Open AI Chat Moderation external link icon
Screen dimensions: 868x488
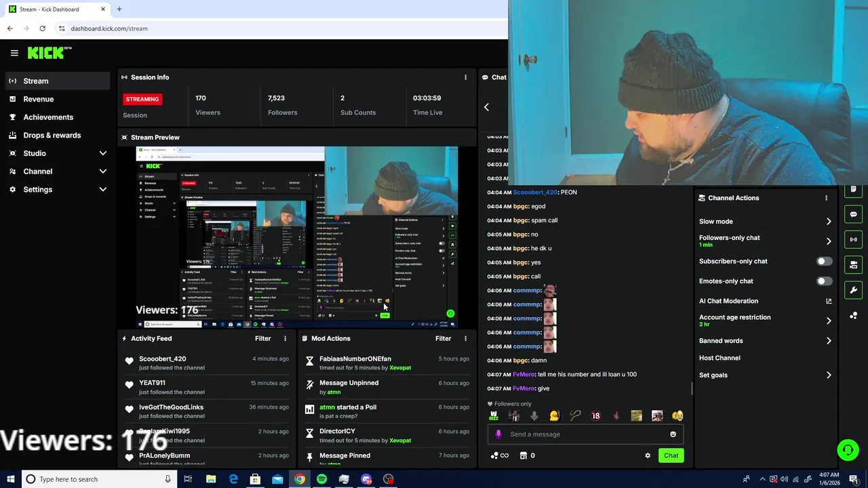point(829,301)
